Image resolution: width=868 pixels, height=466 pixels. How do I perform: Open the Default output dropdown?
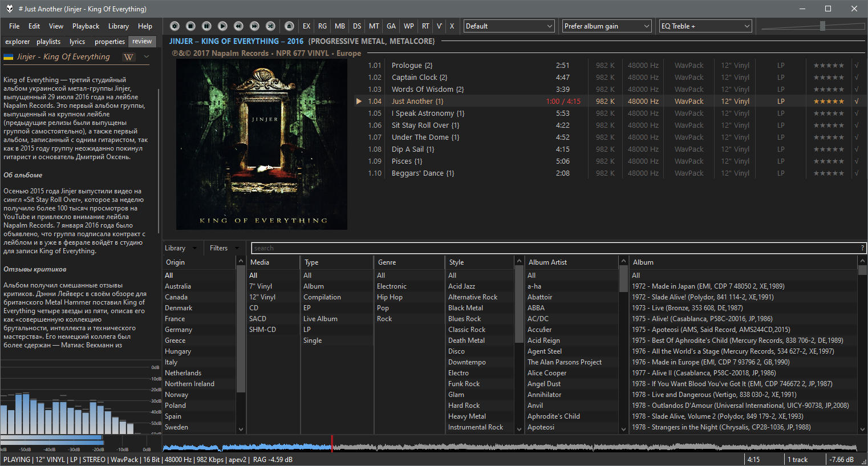[x=509, y=26]
